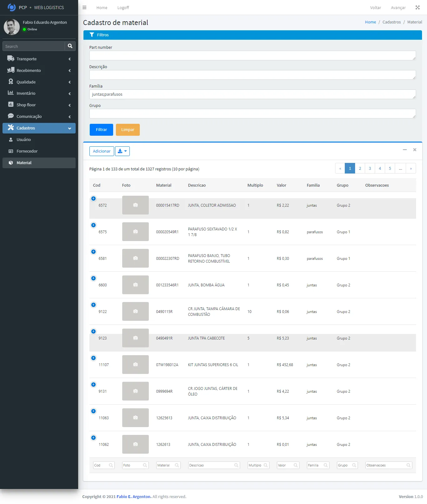This screenshot has height=504, width=427.
Task: Click the next page arrow in pagination
Action: pos(411,169)
